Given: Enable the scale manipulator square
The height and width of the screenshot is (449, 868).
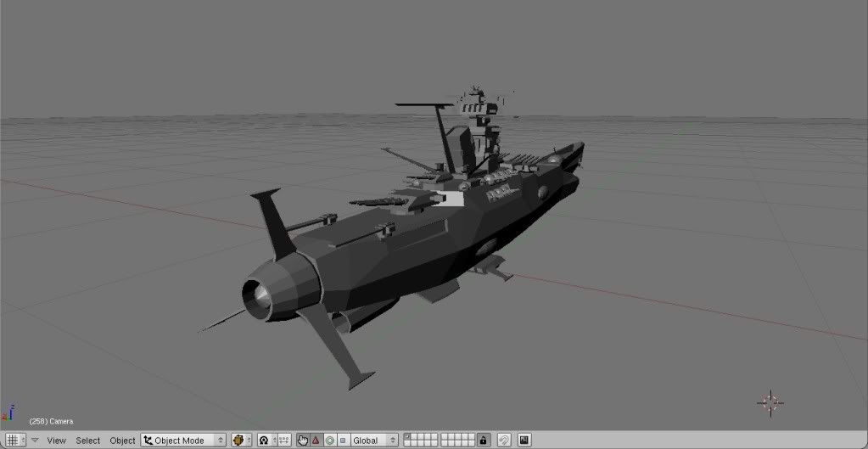Looking at the screenshot, I should (x=344, y=441).
